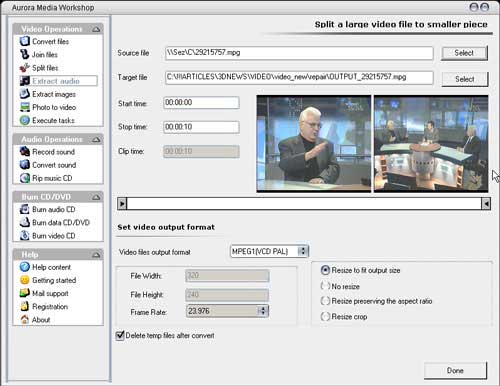Click the Stop time input field

[201, 127]
